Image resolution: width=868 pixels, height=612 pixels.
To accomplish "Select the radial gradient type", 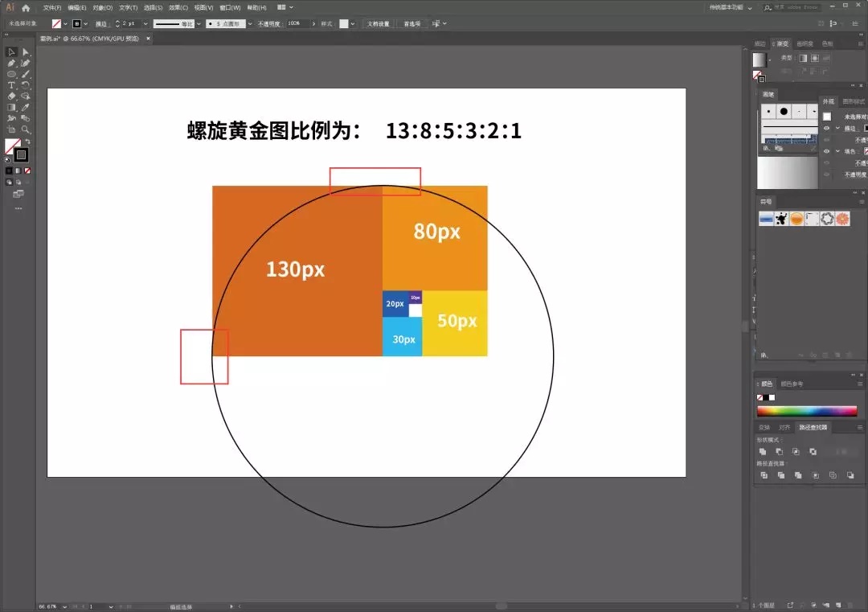I will [815, 58].
